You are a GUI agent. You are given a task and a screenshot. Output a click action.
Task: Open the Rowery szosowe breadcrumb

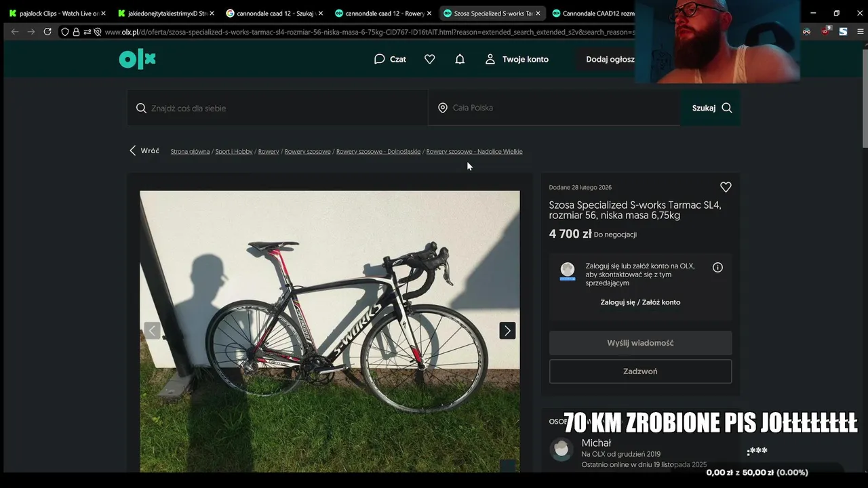point(308,152)
